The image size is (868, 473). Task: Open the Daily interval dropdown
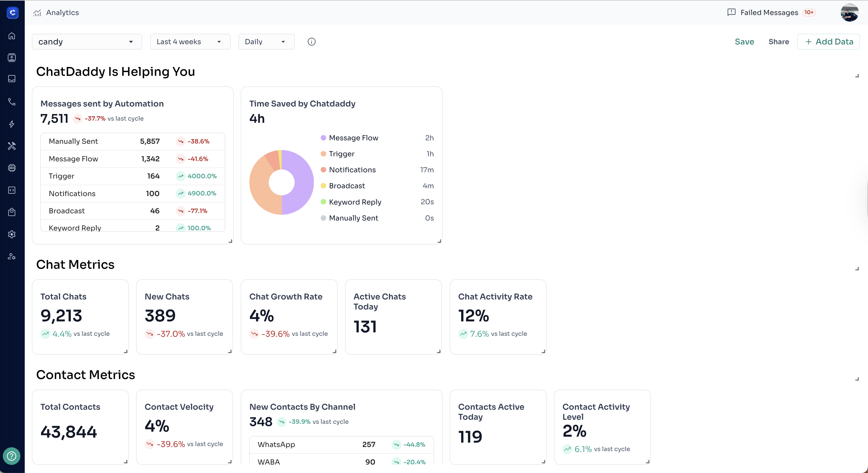click(x=266, y=42)
